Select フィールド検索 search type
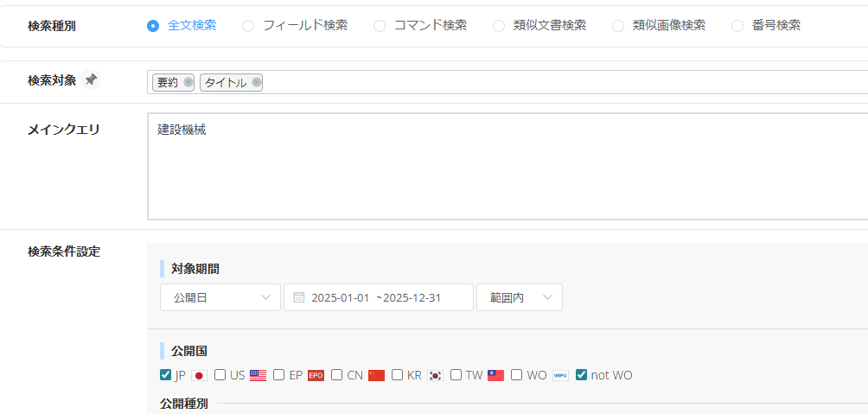Viewport: 868px width, 414px height. point(248,26)
